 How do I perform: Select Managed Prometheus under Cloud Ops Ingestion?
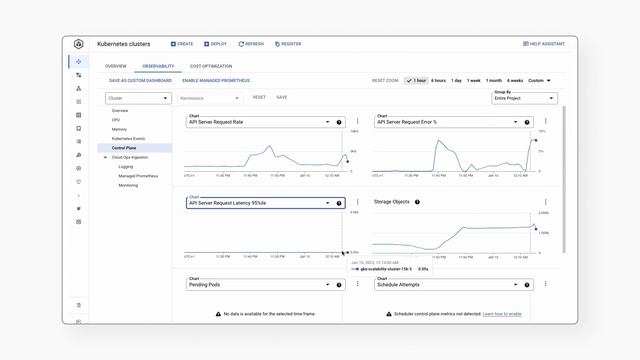pyautogui.click(x=138, y=176)
